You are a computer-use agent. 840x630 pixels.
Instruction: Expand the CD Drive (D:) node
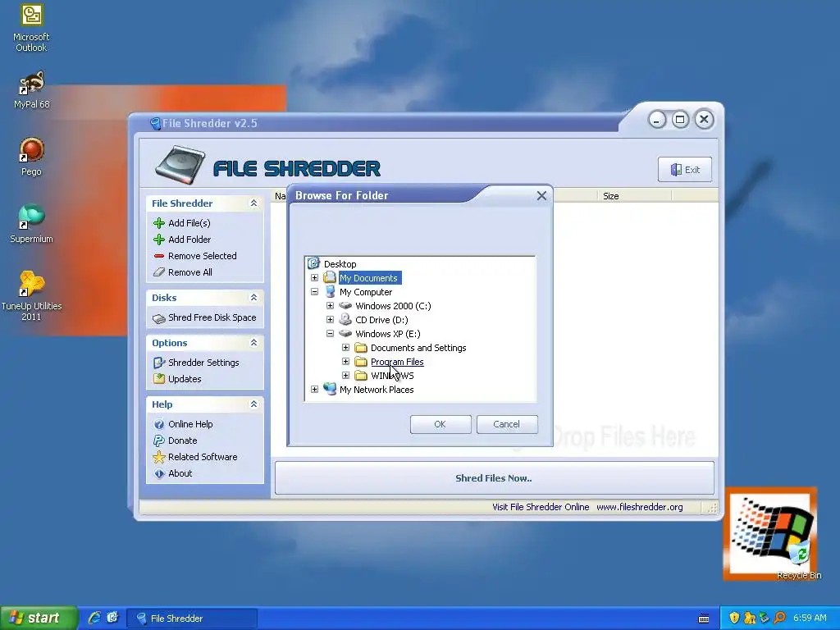330,319
